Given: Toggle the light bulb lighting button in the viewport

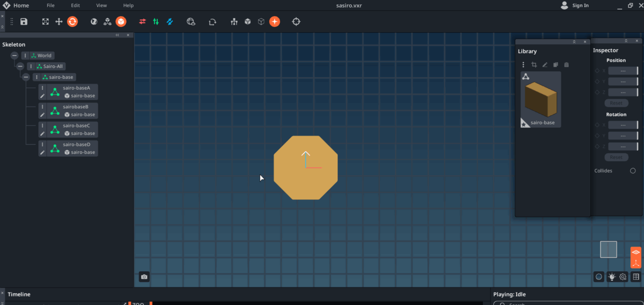Looking at the screenshot, I should pyautogui.click(x=611, y=277).
